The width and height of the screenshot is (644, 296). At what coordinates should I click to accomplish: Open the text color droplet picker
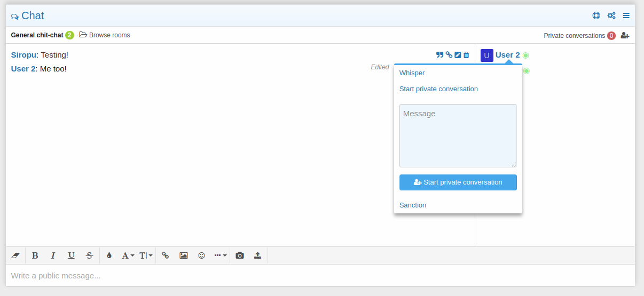point(109,255)
